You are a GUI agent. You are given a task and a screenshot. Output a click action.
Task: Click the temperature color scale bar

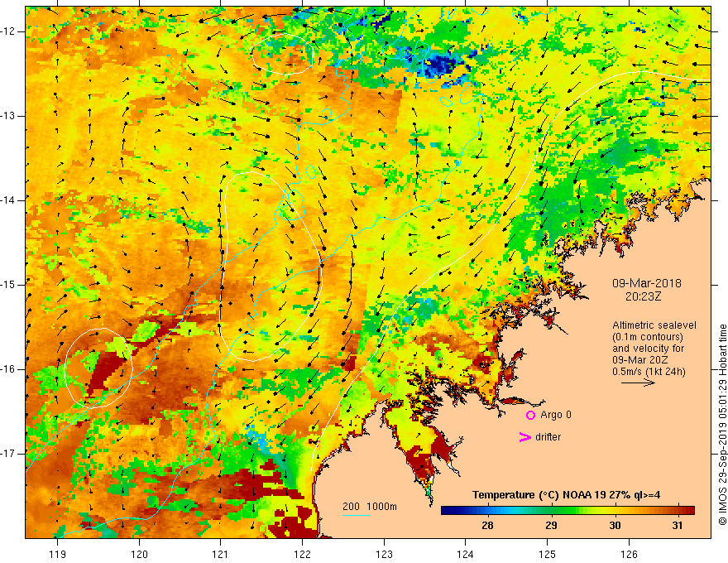(x=568, y=511)
